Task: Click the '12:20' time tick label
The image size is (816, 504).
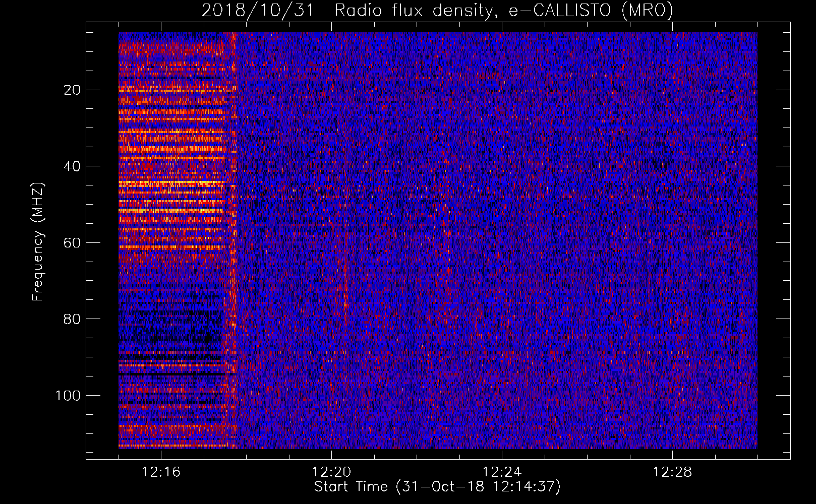Action: point(331,472)
